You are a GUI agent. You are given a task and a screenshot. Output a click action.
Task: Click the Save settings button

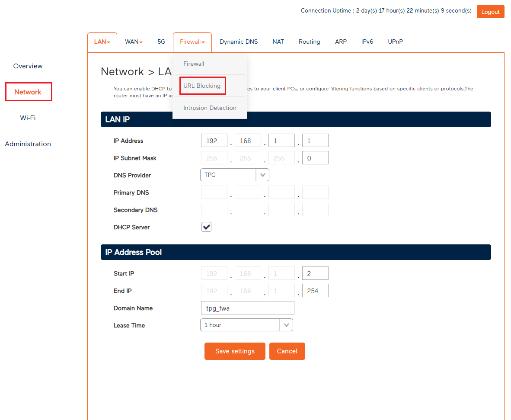click(235, 351)
